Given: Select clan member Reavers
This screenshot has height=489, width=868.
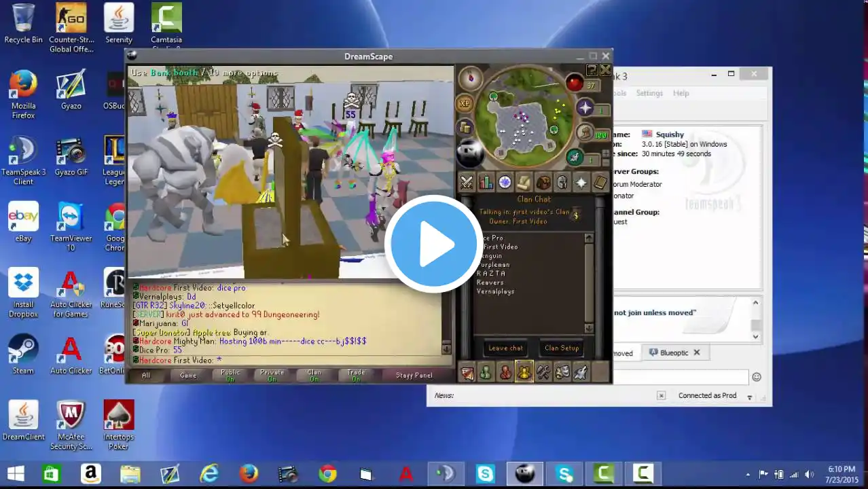Looking at the screenshot, I should pyautogui.click(x=490, y=283).
